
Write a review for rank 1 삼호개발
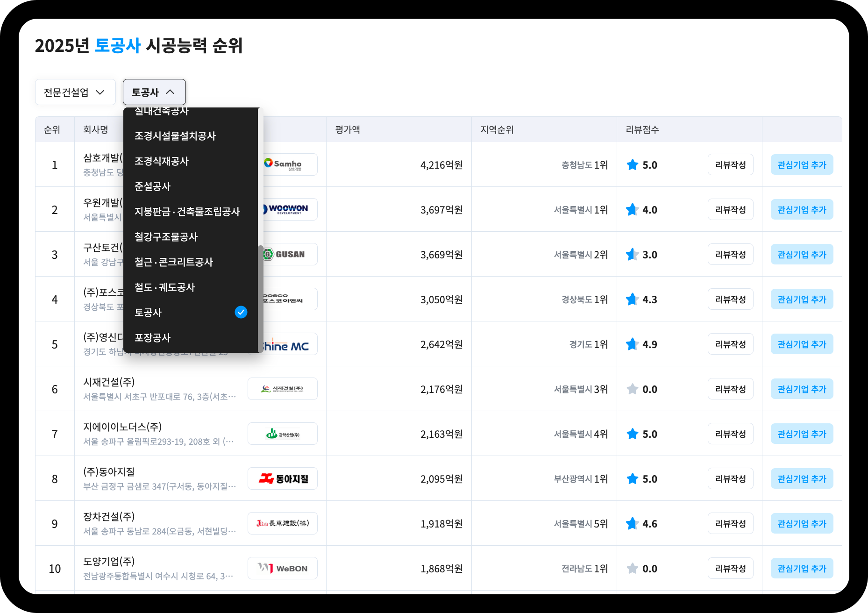731,164
